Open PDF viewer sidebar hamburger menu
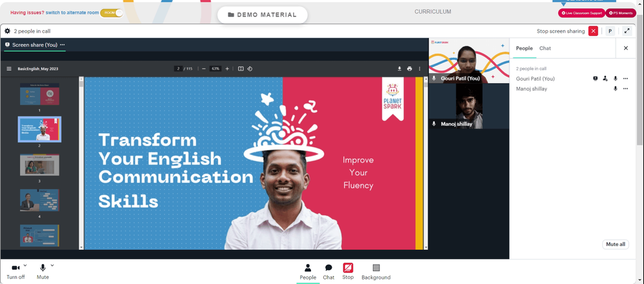This screenshot has width=644, height=284. [9, 69]
